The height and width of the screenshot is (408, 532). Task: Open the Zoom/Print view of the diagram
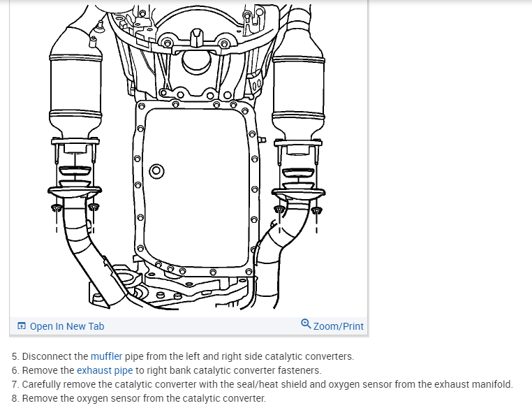(x=339, y=326)
